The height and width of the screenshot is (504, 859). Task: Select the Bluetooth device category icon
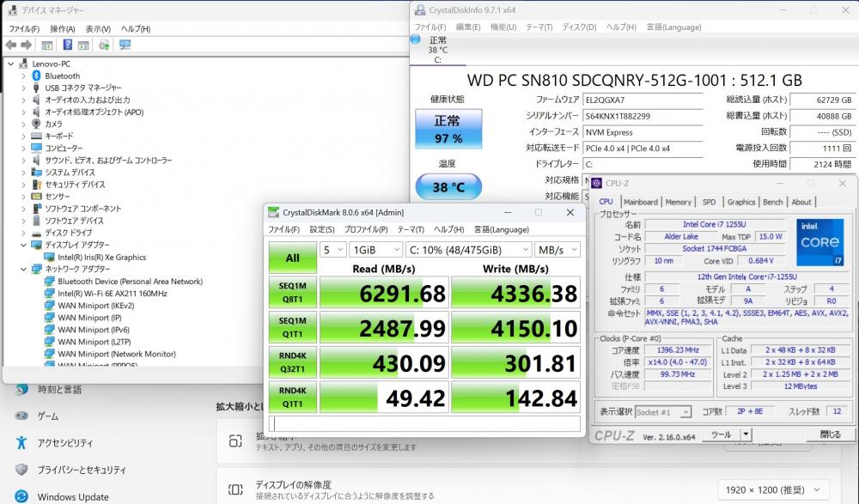[x=36, y=76]
